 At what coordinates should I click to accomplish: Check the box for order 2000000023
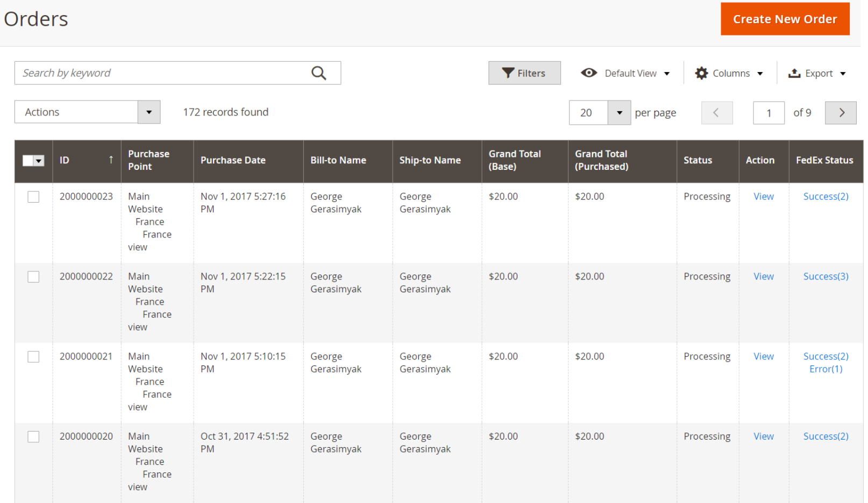pos(33,197)
